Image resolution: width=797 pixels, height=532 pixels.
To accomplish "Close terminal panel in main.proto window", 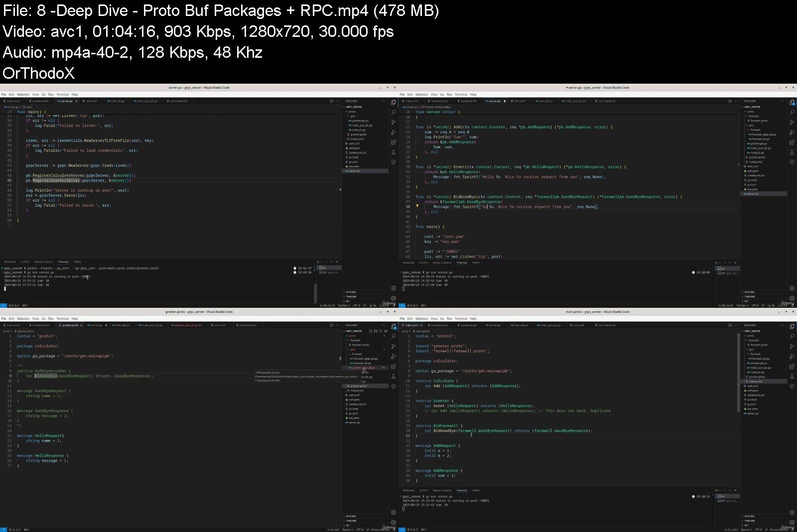I will point(735,490).
